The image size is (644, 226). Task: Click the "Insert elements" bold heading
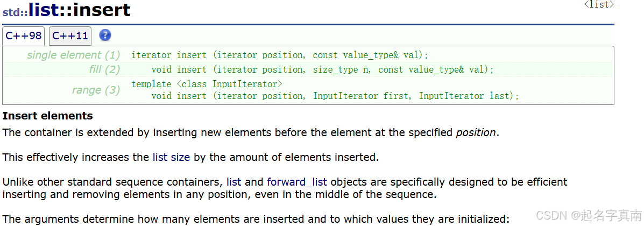[x=48, y=116]
